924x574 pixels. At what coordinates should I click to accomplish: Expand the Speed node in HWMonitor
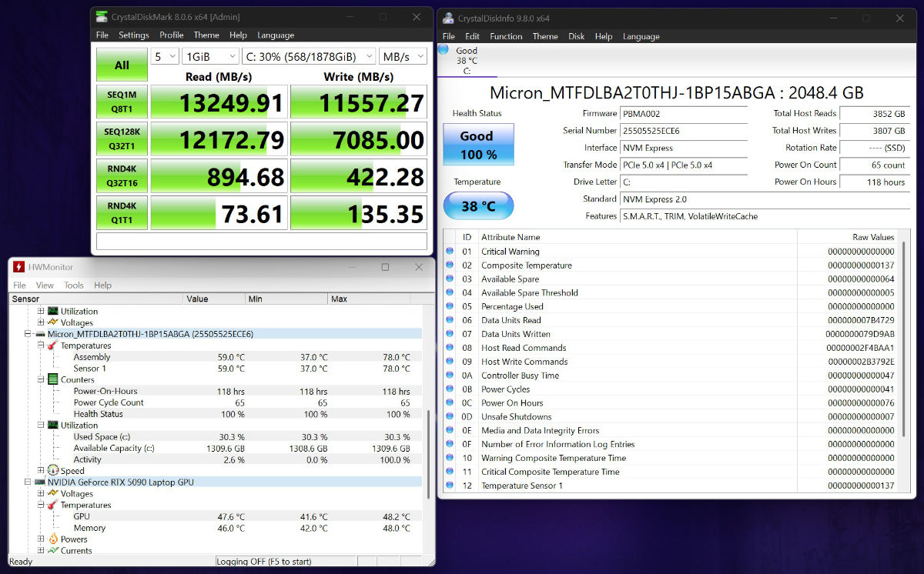point(41,470)
